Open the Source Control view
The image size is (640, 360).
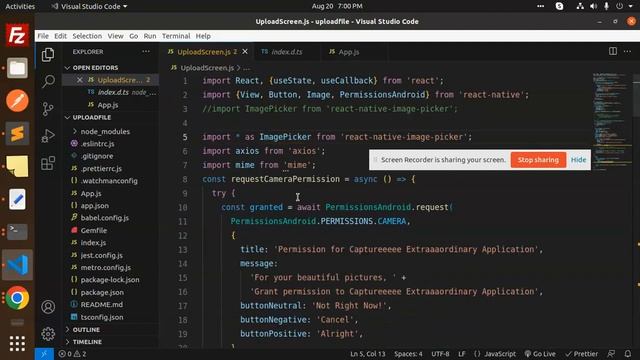[x=48, y=109]
